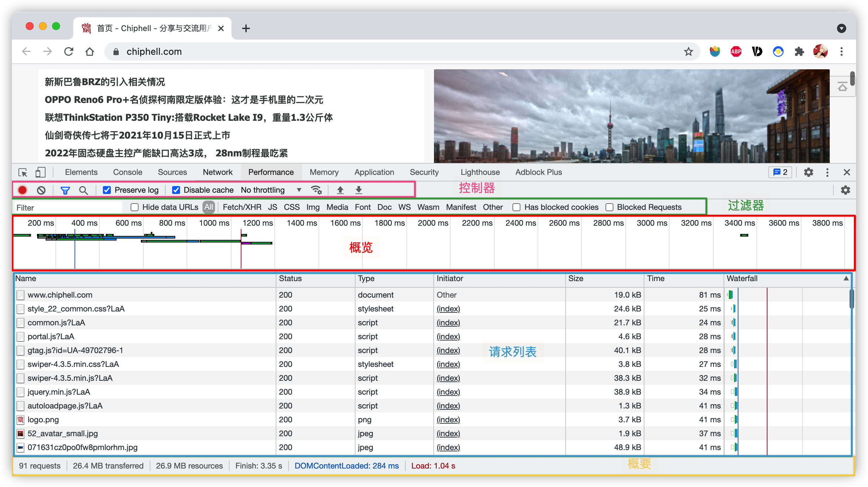This screenshot has width=868, height=487.
Task: Click the export HAR download arrow
Action: [359, 190]
